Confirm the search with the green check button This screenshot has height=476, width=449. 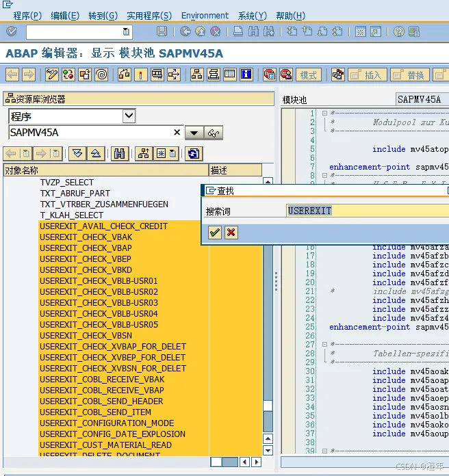pyautogui.click(x=215, y=233)
